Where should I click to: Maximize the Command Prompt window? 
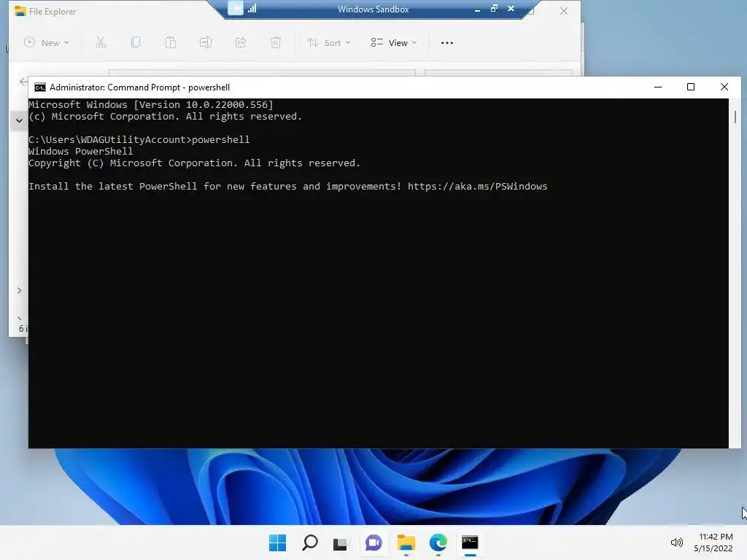point(691,87)
